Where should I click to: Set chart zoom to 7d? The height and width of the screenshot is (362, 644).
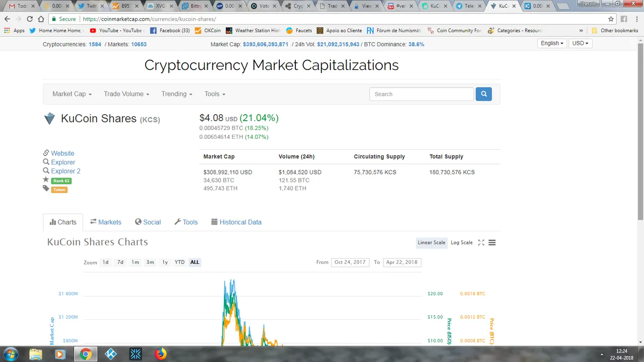[x=120, y=262]
